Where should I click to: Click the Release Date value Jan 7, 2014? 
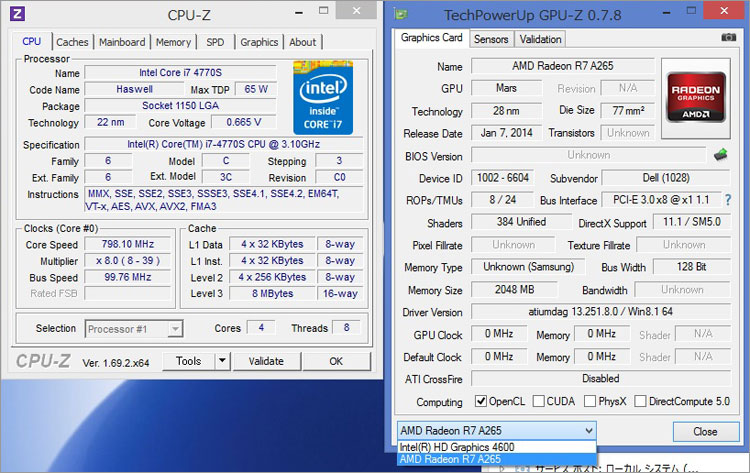click(x=507, y=133)
